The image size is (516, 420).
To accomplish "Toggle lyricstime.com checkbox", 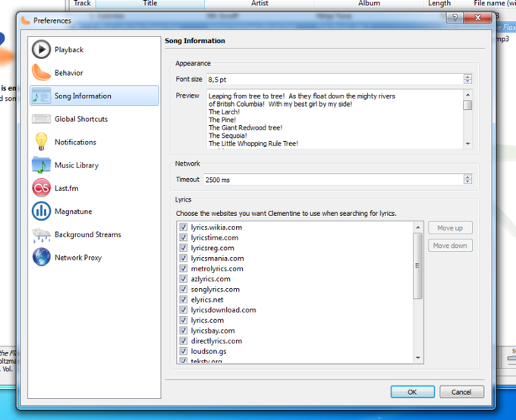I will [184, 237].
